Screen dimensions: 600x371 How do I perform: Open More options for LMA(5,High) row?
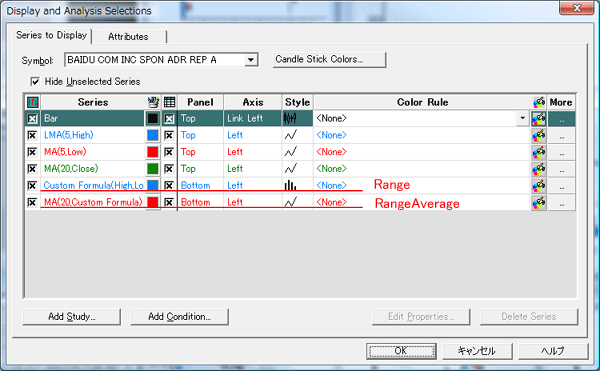pyautogui.click(x=562, y=135)
